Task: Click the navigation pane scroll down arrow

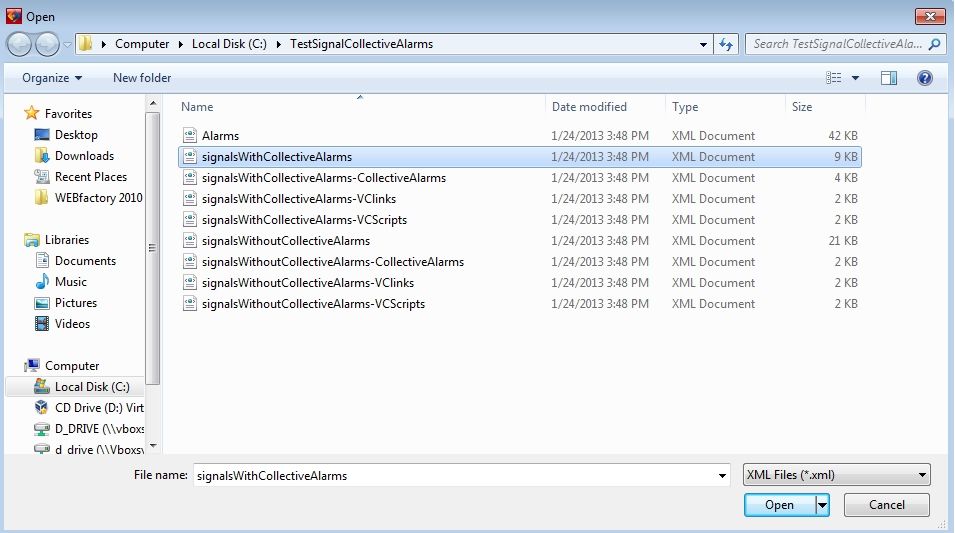Action: pos(153,446)
